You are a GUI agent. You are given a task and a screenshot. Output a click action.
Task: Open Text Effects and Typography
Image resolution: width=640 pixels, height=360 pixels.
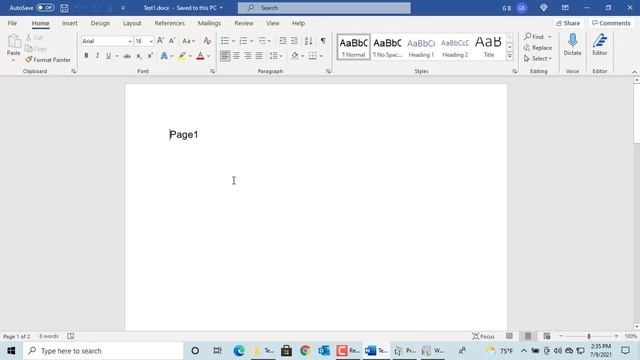click(x=164, y=56)
